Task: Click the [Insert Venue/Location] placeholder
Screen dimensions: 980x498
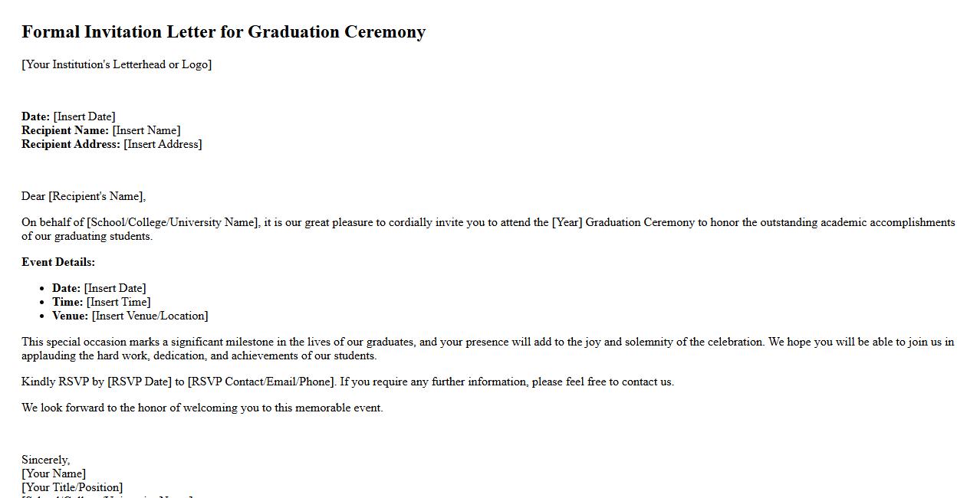Action: click(x=150, y=316)
